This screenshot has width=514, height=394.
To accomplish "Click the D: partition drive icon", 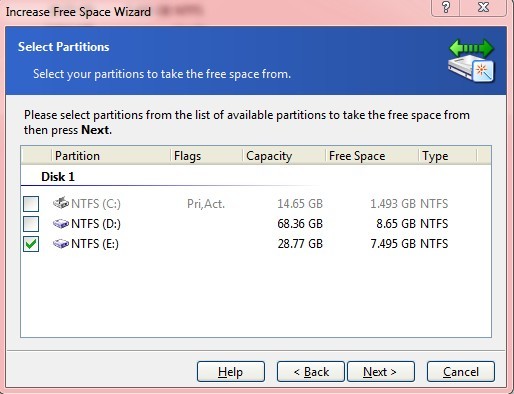I will click(61, 224).
